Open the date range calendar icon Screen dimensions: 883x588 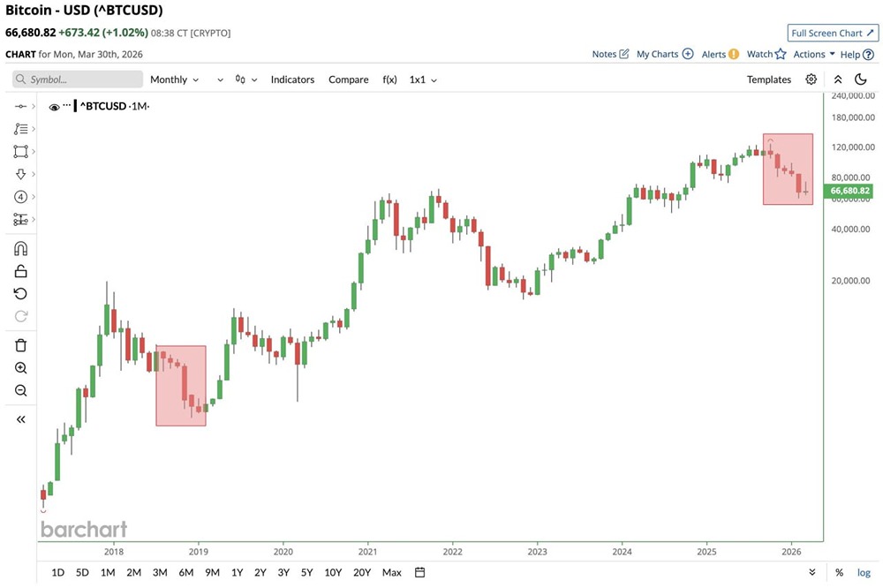click(420, 572)
